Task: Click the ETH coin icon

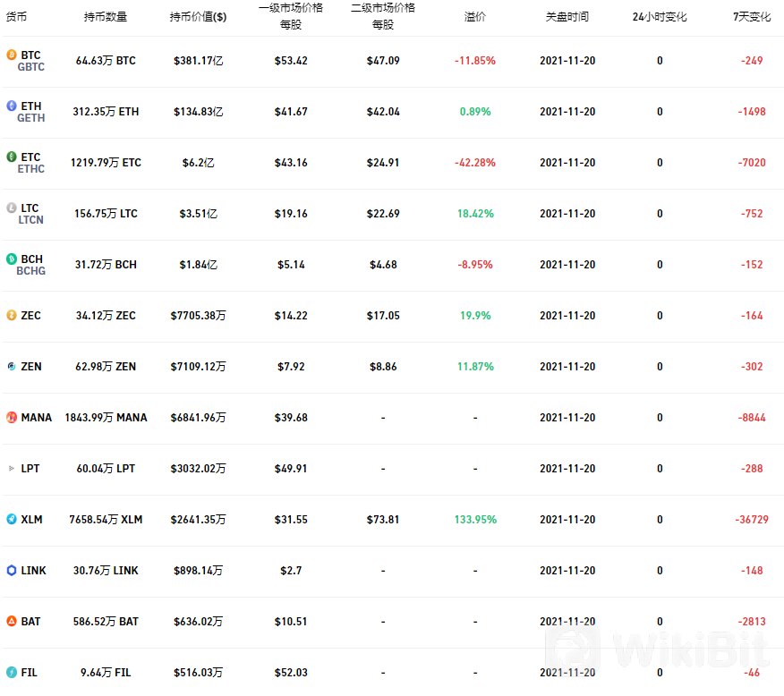Action: [x=11, y=106]
